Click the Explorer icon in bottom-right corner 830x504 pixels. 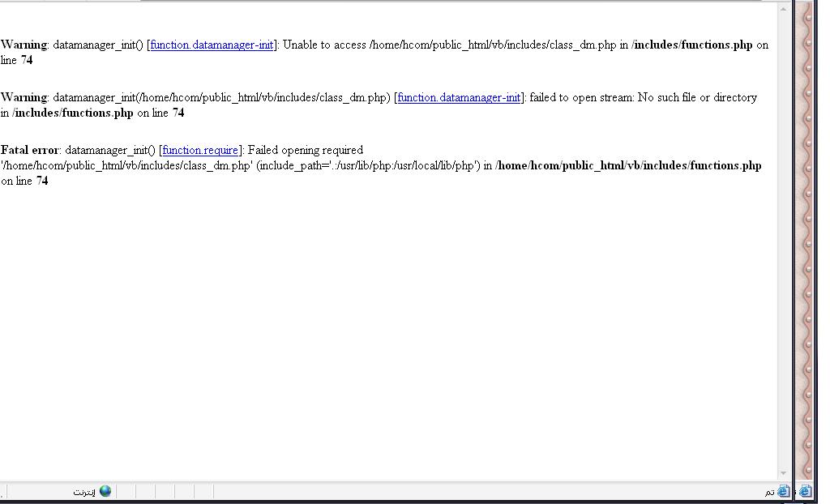coord(804,491)
